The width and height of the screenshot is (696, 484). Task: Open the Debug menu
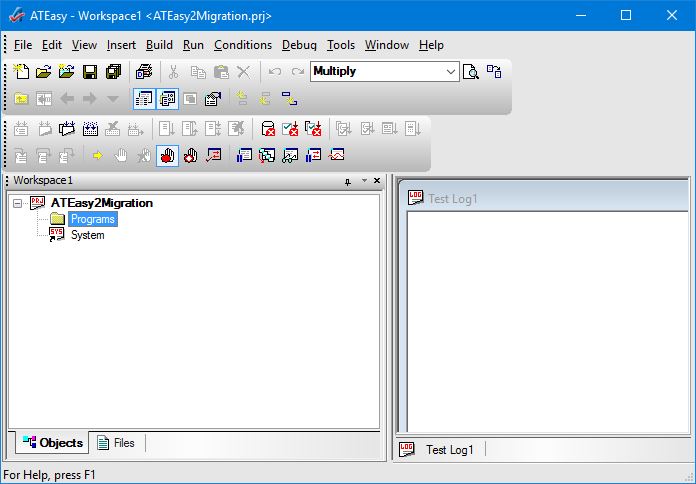(299, 45)
